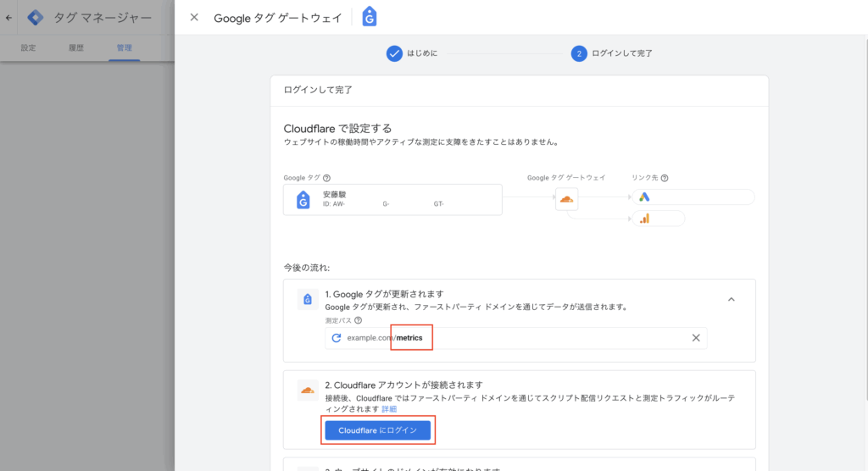Click the 安藤駿 tag name text
Viewport: 868px width, 471px height.
point(334,195)
